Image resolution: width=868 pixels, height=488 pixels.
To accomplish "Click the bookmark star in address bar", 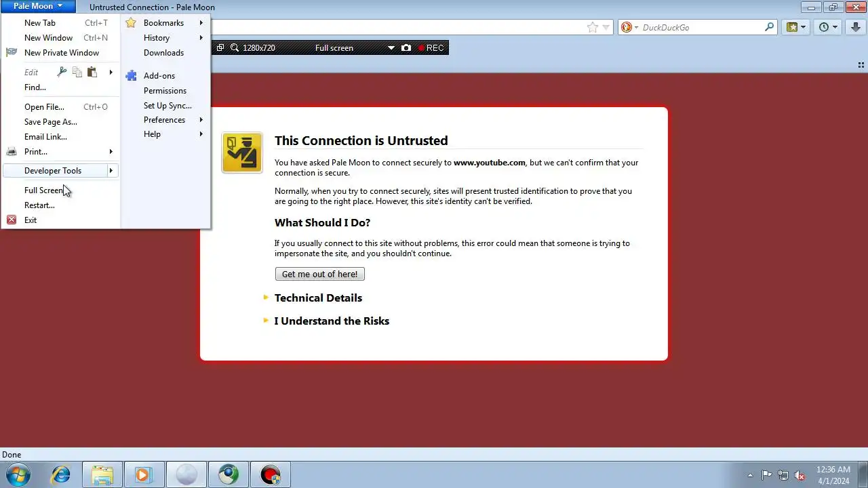I will pos(593,27).
